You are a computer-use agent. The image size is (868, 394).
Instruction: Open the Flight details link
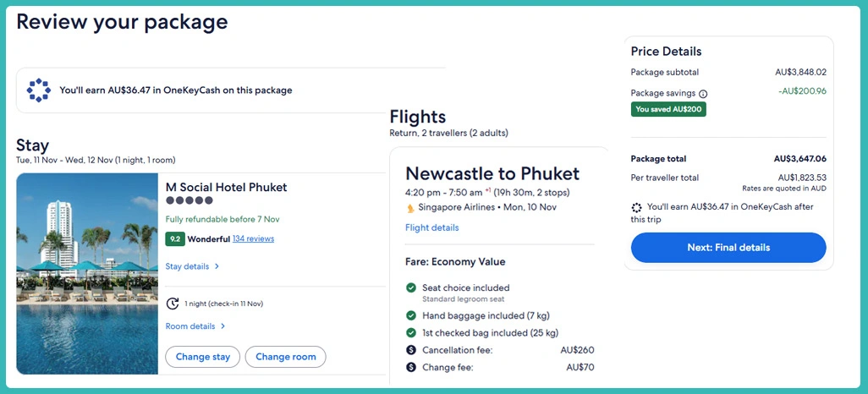[432, 227]
